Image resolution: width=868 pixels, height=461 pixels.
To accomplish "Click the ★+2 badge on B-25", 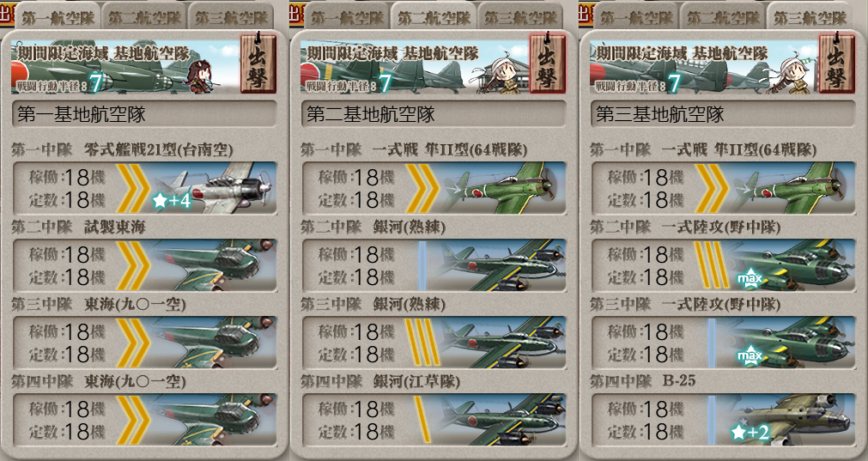I will coord(750,432).
